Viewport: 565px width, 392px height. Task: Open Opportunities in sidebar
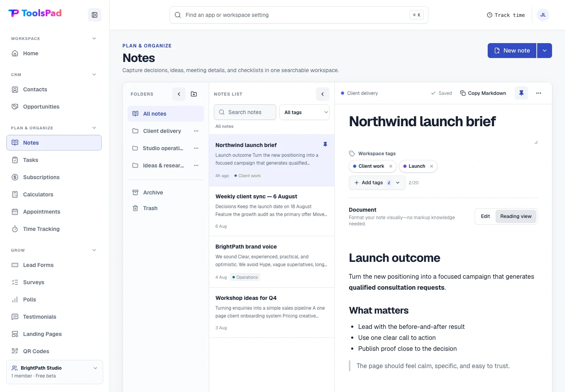click(54, 107)
